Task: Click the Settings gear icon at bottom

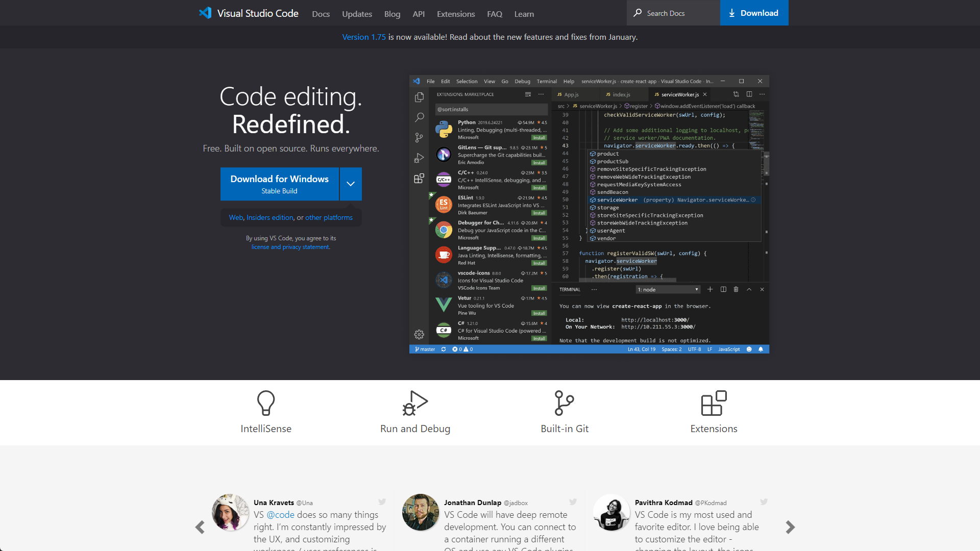Action: pos(419,334)
